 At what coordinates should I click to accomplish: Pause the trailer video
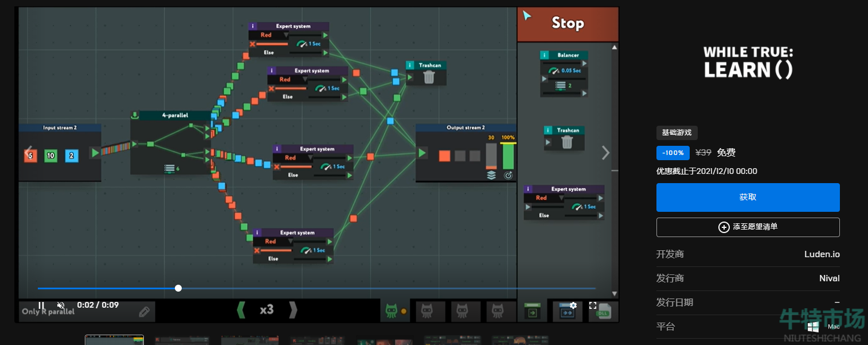tap(41, 305)
